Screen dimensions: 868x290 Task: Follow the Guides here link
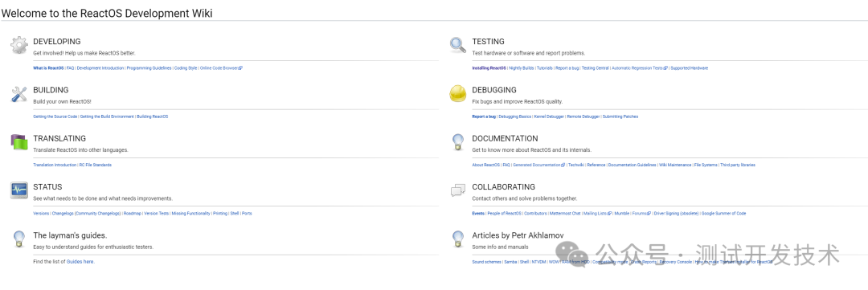coord(80,262)
